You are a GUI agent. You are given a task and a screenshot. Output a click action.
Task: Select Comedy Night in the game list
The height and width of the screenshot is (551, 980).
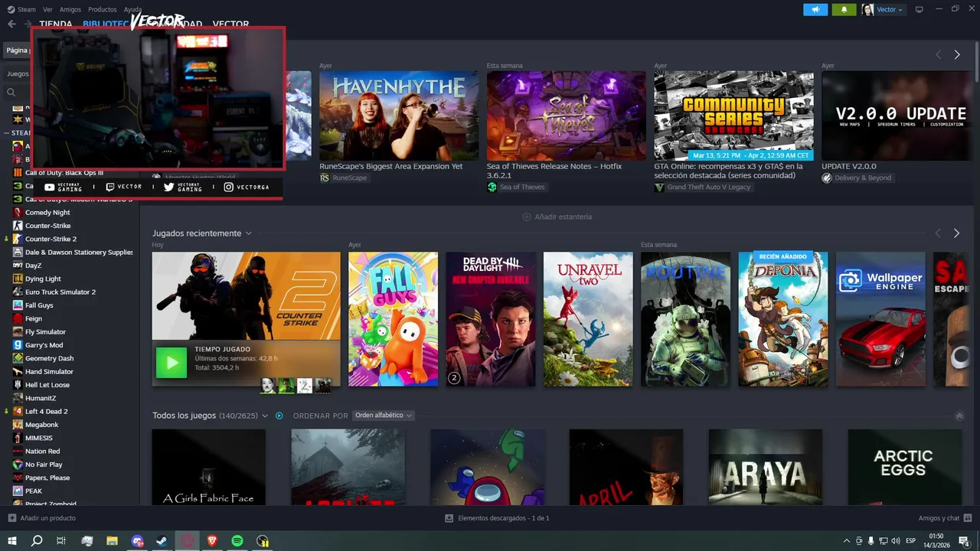pos(47,212)
